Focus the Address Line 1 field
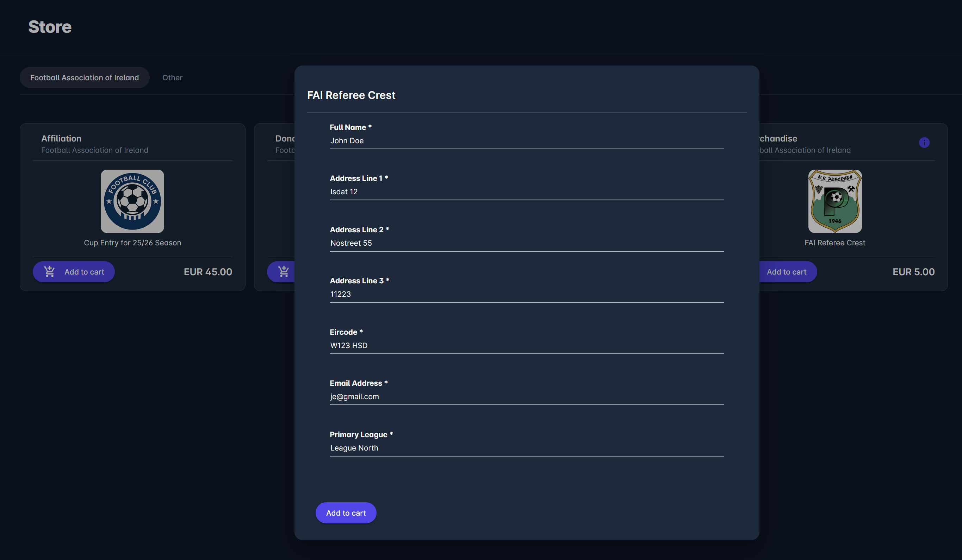This screenshot has height=560, width=962. (527, 192)
